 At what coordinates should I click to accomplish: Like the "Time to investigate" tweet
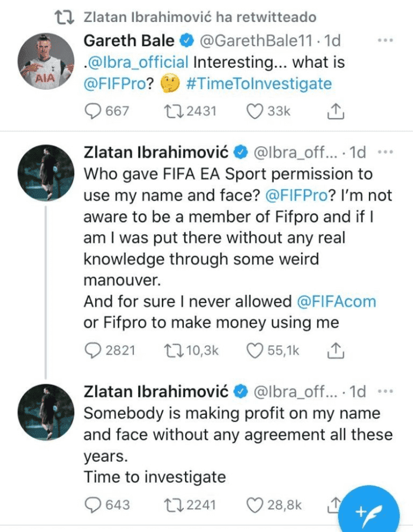(x=255, y=505)
